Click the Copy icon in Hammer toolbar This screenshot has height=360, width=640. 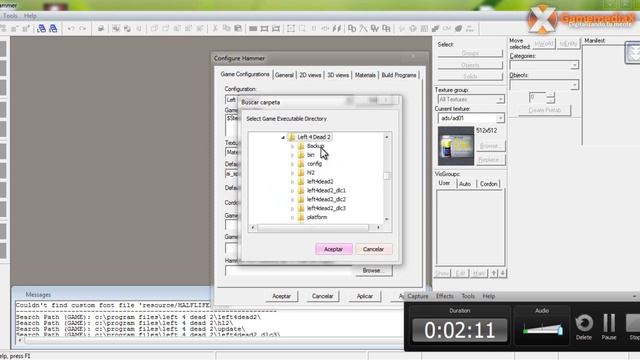[227, 29]
